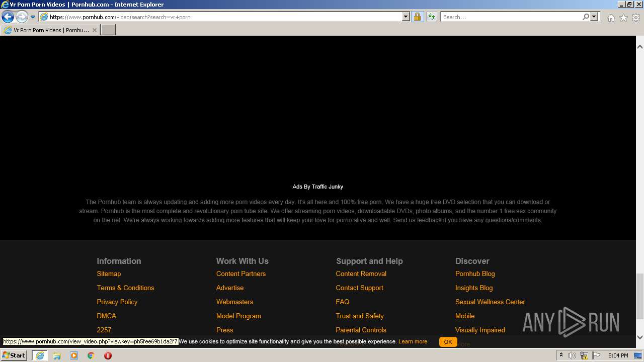The height and width of the screenshot is (362, 644).
Task: Open the Parental Controls link
Action: 361,330
